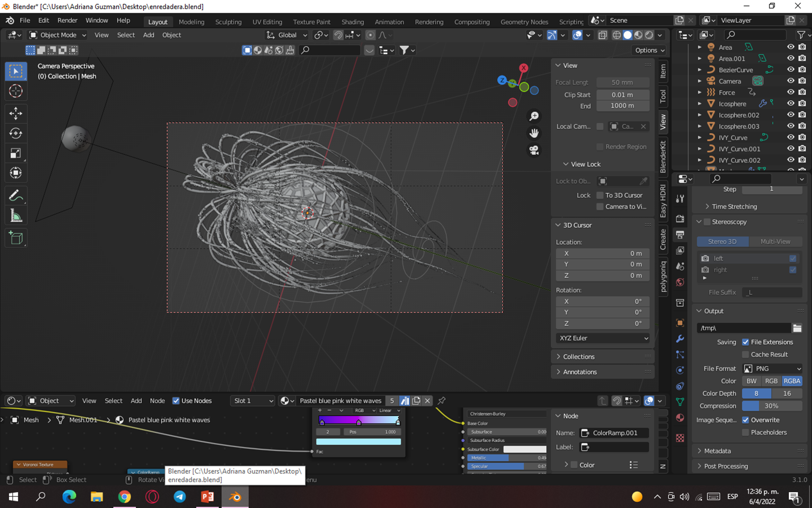812x508 pixels.
Task: Check Lock Camera to View
Action: [x=600, y=206]
